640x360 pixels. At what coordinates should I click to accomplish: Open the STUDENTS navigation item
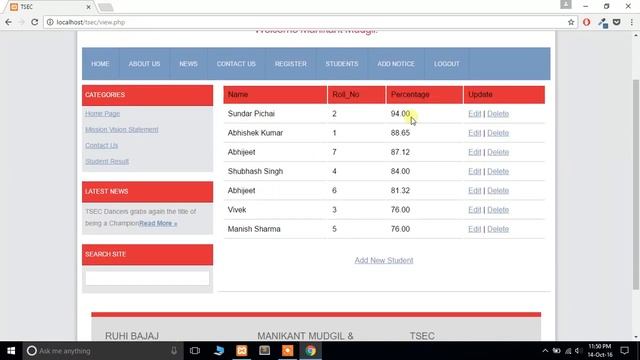click(342, 64)
